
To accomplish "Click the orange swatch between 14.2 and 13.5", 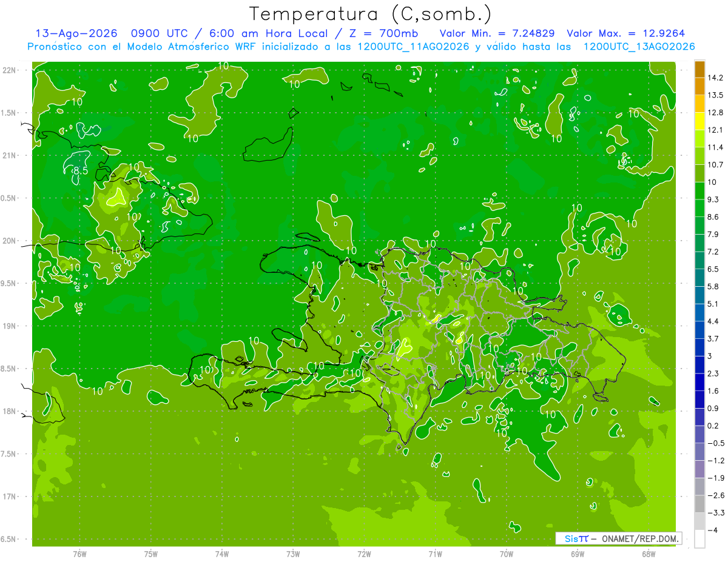I will (699, 87).
